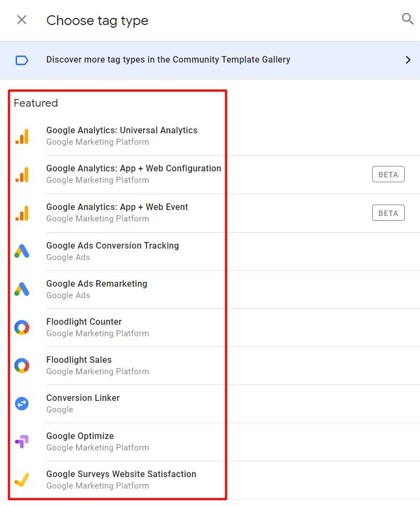Image resolution: width=420 pixels, height=507 pixels.
Task: Click App + Web Configuration analytics icon
Action: [x=22, y=174]
